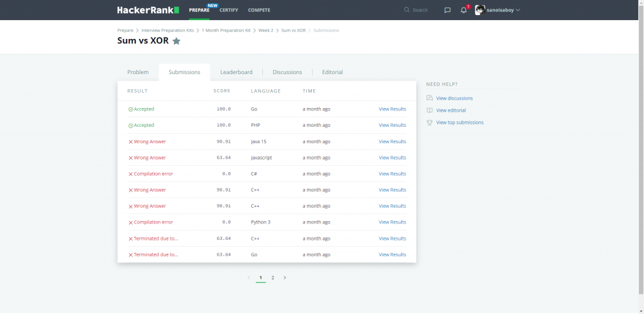Image resolution: width=644 pixels, height=314 pixels.
Task: Click previous page arrow in pagination
Action: click(248, 278)
